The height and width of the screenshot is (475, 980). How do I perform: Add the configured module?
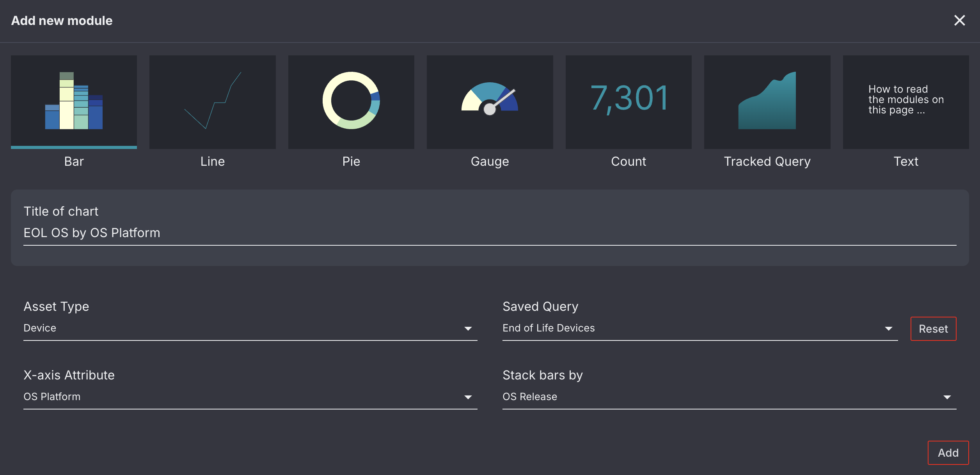(x=948, y=452)
